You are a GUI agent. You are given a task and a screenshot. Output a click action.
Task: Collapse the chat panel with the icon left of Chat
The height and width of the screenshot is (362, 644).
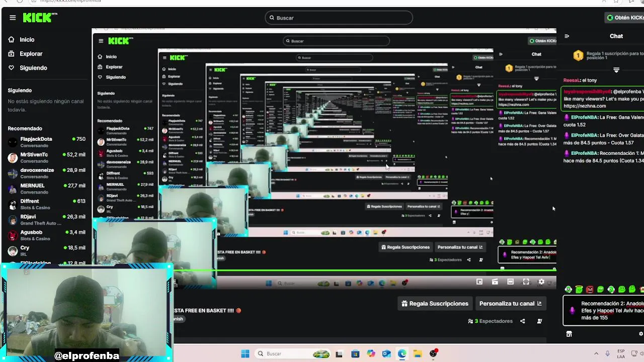pyautogui.click(x=567, y=36)
